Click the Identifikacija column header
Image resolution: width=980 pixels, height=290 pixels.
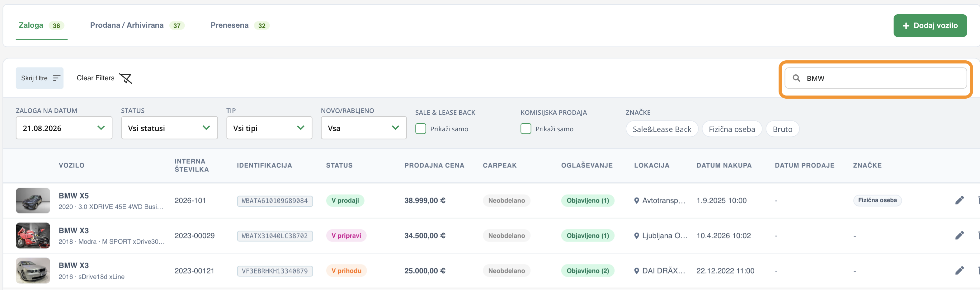tap(264, 165)
